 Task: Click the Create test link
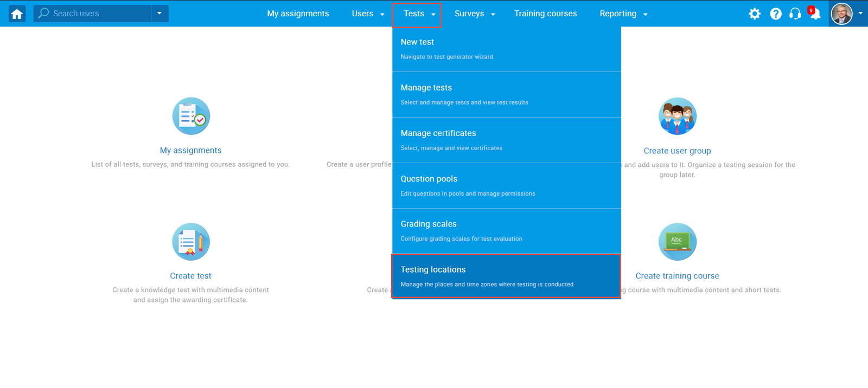pos(190,276)
